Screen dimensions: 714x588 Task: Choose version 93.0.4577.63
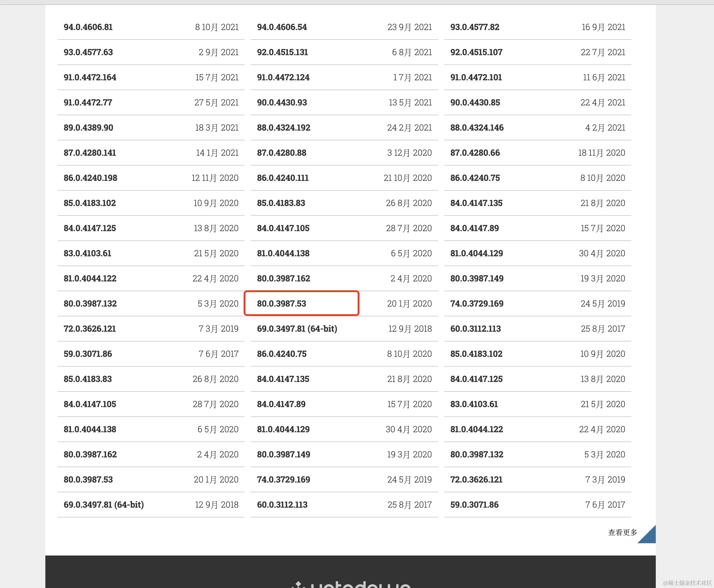point(88,52)
